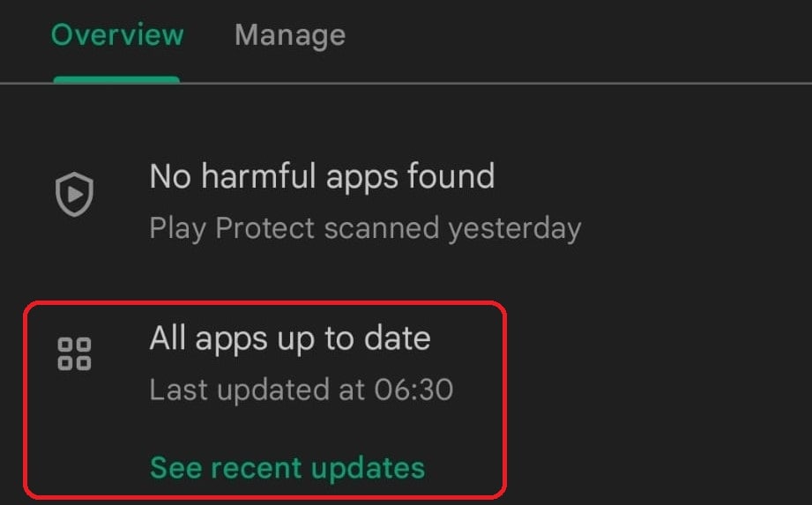Open the No harmful apps found entry
This screenshot has width=812, height=505.
tap(322, 176)
